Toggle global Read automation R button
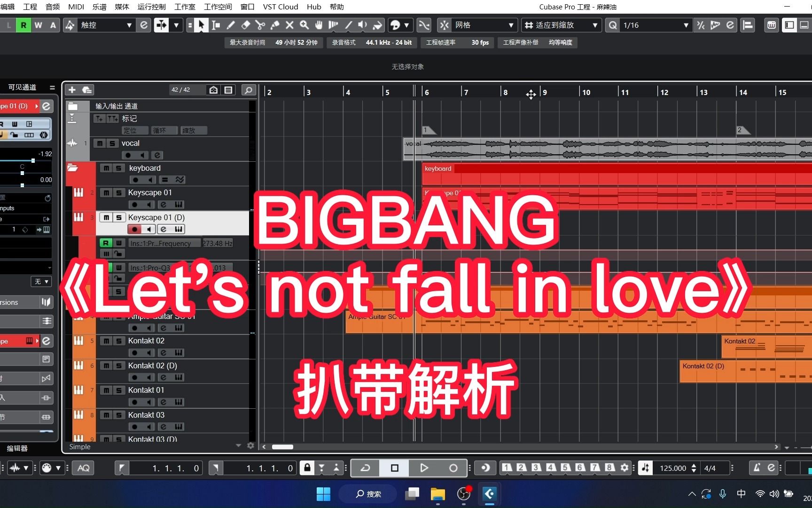The height and width of the screenshot is (508, 812). click(x=23, y=25)
